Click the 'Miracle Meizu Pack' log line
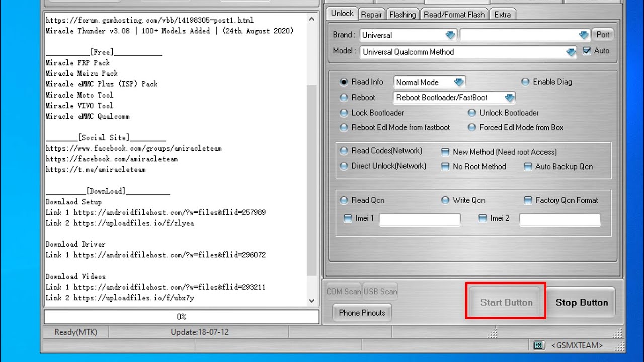Image resolution: width=644 pixels, height=362 pixels. point(82,73)
